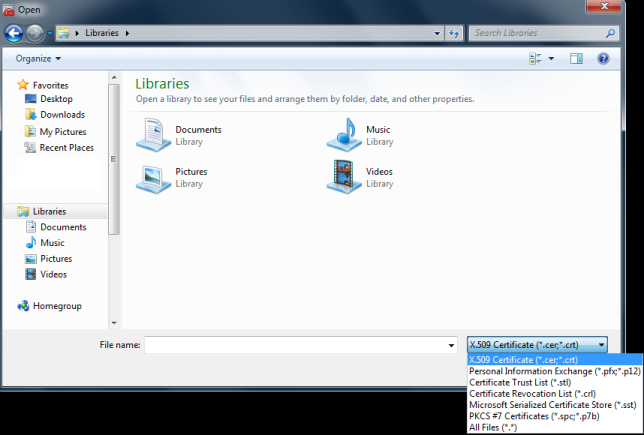Open the Videos library icon

(343, 177)
